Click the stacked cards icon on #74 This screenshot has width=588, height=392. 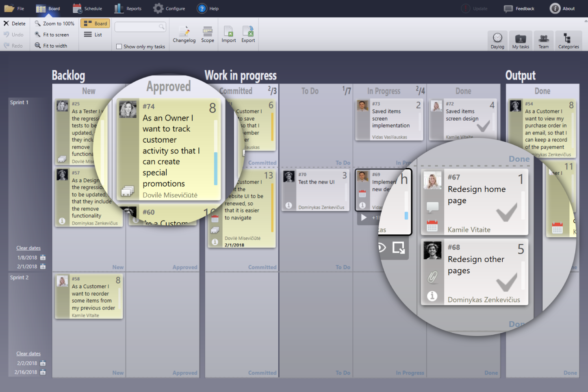coord(128,191)
